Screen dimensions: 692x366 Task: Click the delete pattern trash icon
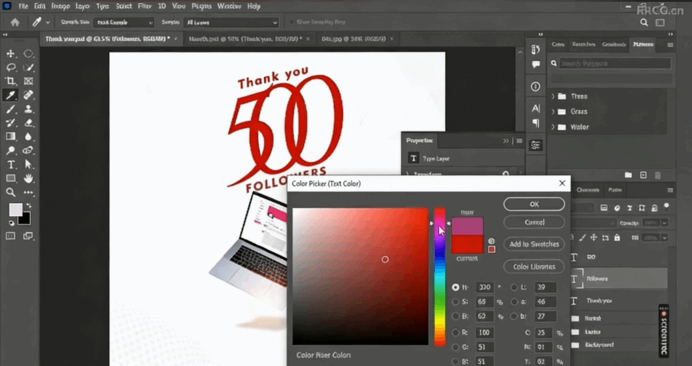(658, 175)
